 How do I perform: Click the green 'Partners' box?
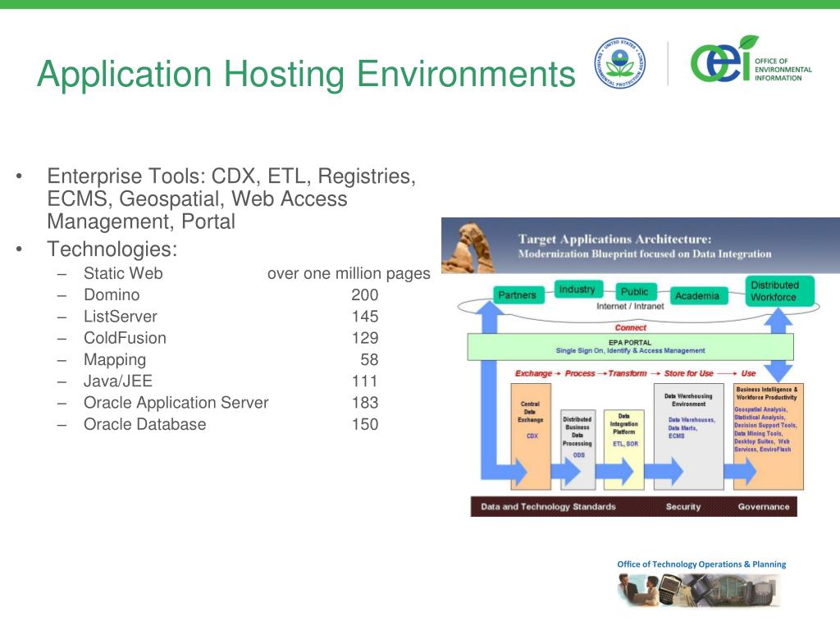pyautogui.click(x=518, y=294)
